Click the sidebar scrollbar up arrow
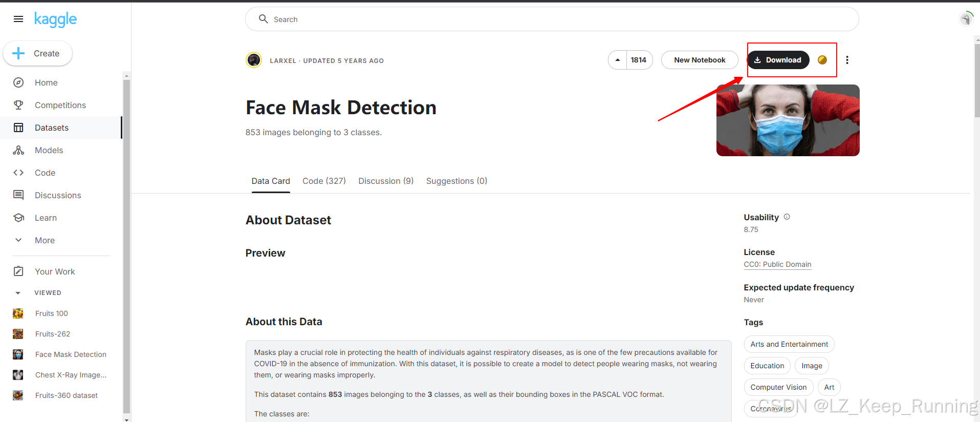The width and height of the screenshot is (980, 422). pos(126,76)
